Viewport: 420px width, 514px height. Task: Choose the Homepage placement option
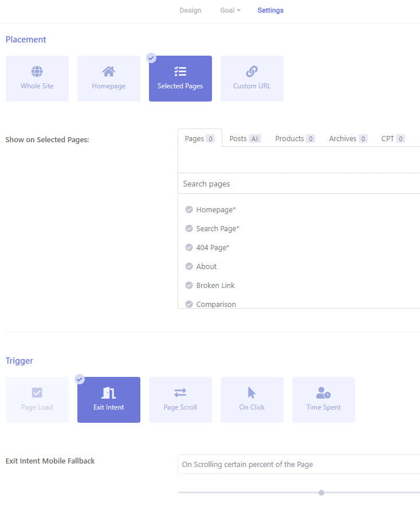click(109, 79)
